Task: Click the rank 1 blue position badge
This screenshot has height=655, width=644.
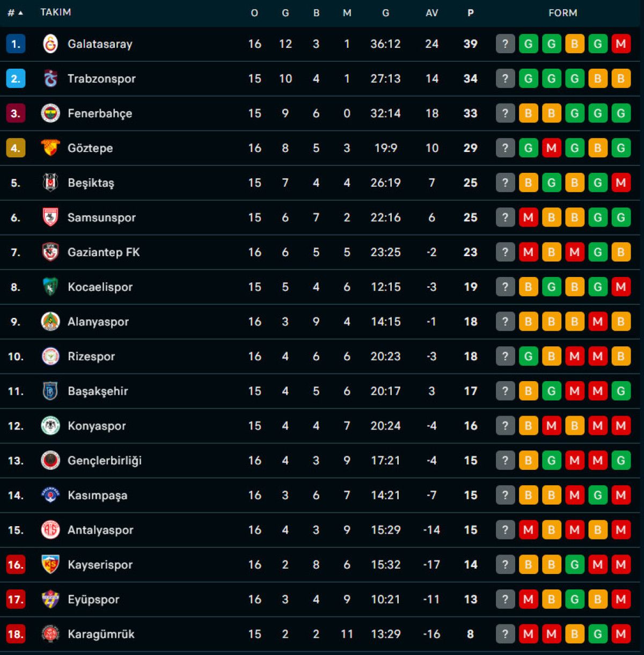Action: pos(16,44)
